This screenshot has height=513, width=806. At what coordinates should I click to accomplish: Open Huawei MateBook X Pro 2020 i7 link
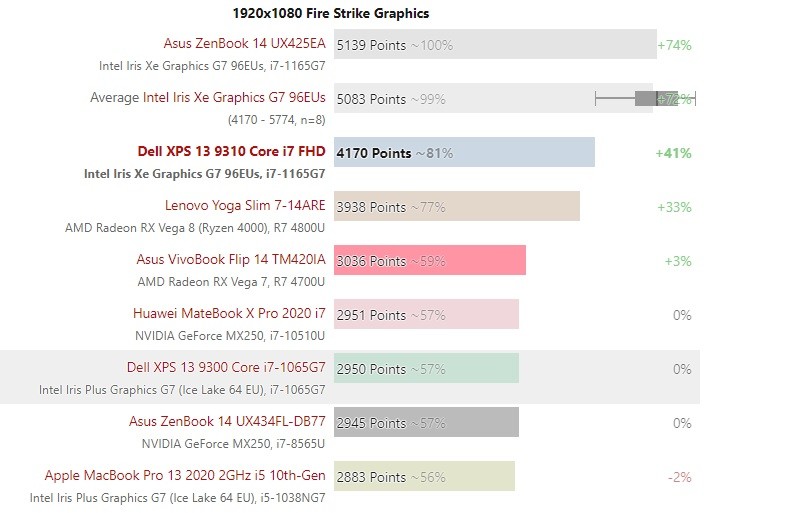[x=229, y=314]
